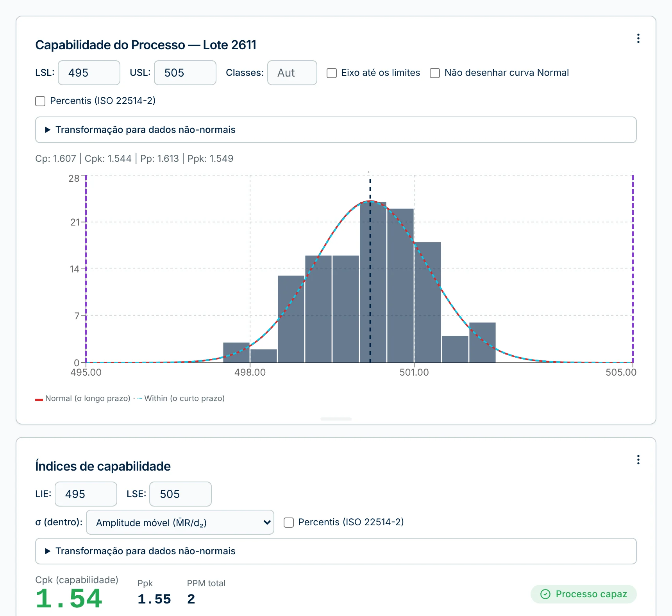Open the kebab menu of Índices de capabilidade card
672x616 pixels.
[x=638, y=460]
